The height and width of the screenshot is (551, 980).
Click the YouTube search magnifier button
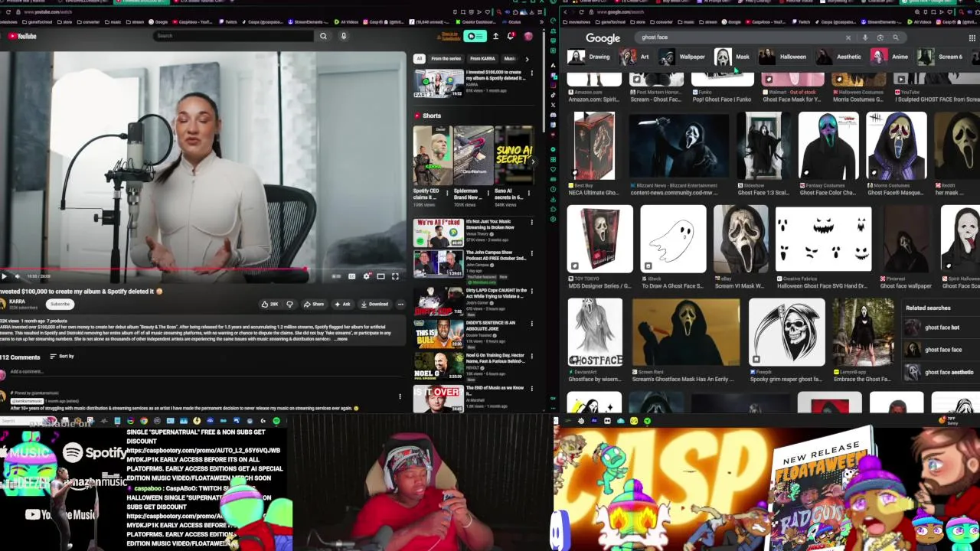323,36
